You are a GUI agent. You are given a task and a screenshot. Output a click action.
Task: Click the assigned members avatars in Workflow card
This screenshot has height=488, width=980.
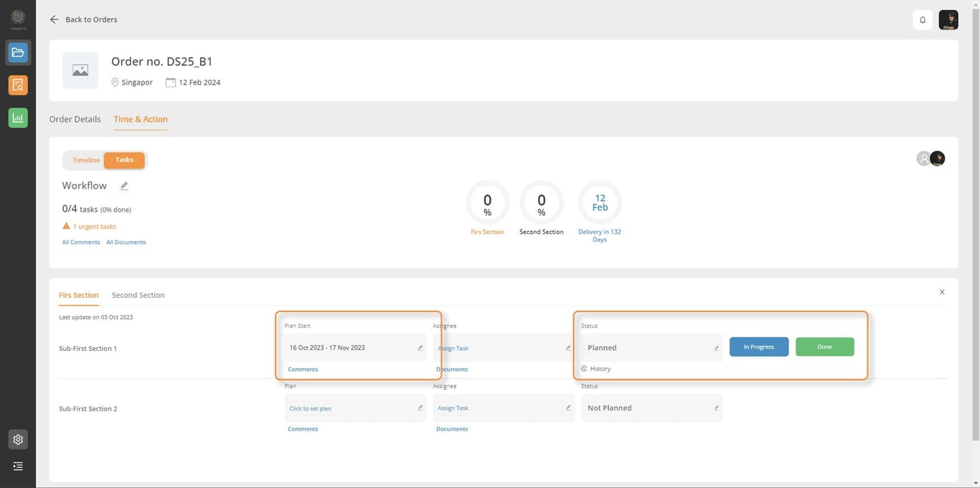coord(930,159)
